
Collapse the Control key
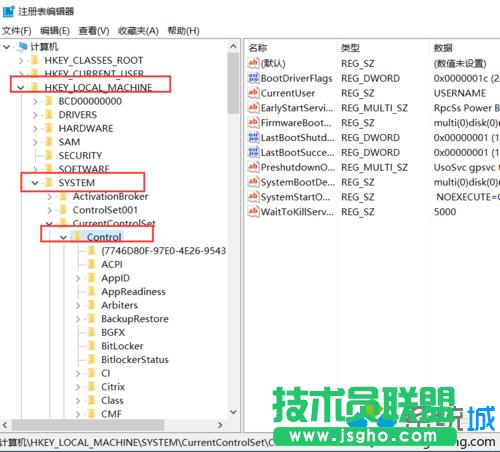coord(63,237)
